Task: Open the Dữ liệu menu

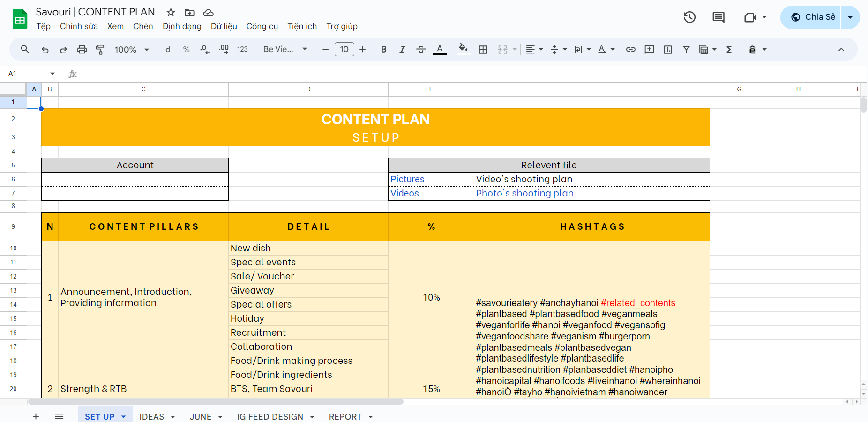Action: (x=224, y=26)
